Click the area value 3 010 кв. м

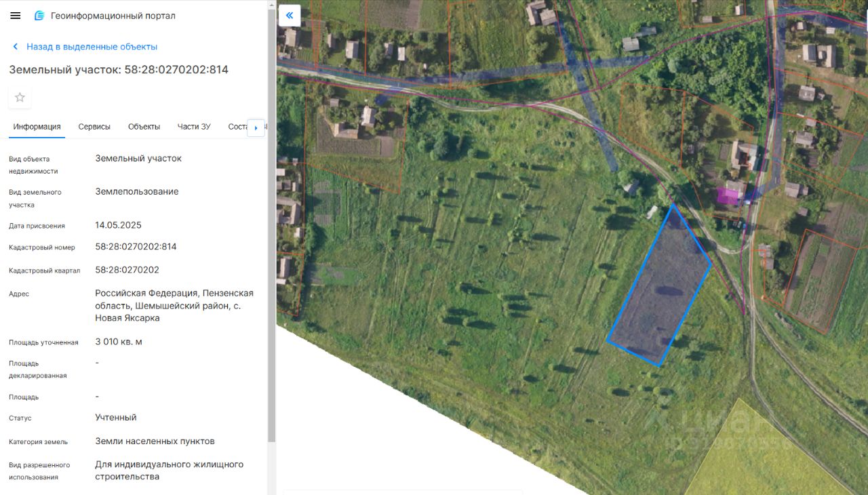119,342
